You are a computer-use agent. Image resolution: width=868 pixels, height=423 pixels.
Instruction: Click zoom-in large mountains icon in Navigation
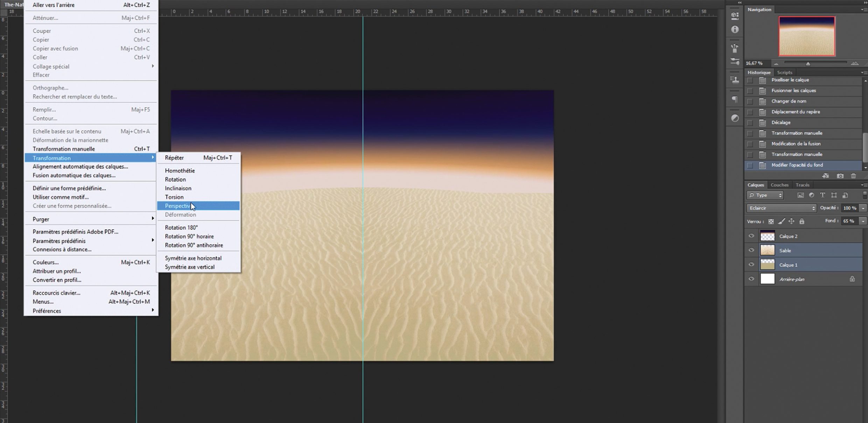pyautogui.click(x=855, y=63)
